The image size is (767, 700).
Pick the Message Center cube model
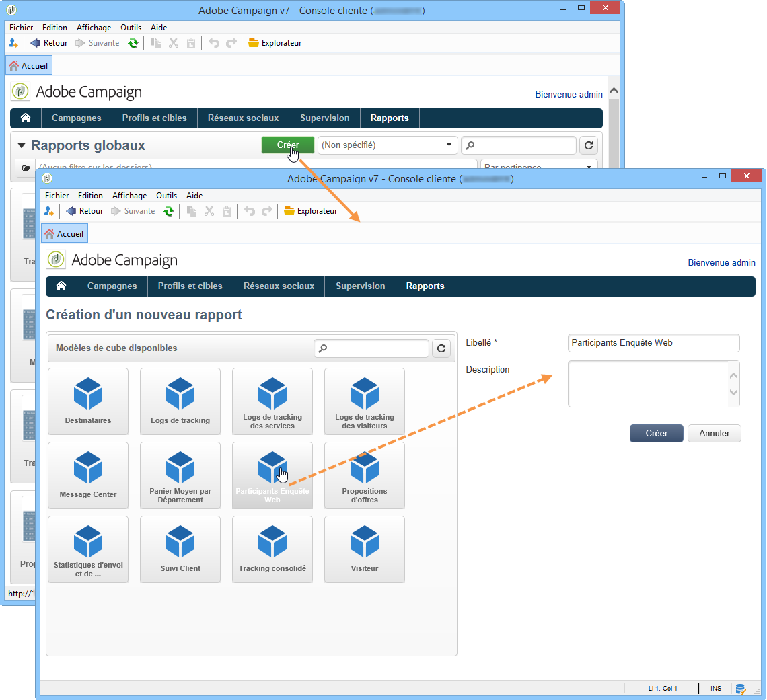88,475
